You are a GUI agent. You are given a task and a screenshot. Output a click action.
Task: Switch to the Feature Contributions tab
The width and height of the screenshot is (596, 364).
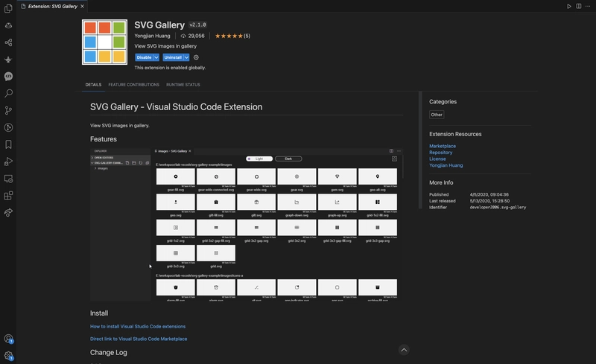tap(134, 85)
